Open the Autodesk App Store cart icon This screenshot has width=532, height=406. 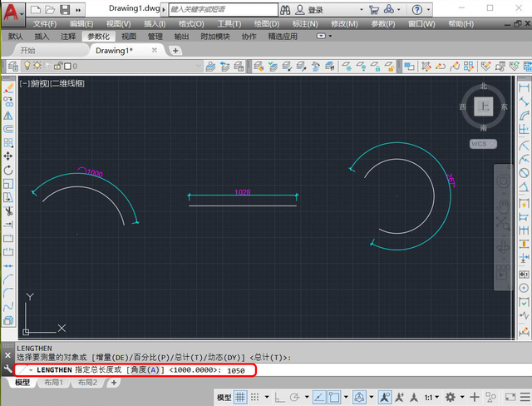tap(374, 10)
